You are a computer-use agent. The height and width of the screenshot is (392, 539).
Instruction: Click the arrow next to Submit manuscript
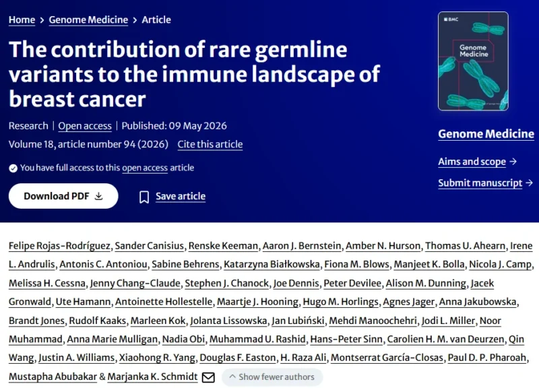click(x=530, y=183)
